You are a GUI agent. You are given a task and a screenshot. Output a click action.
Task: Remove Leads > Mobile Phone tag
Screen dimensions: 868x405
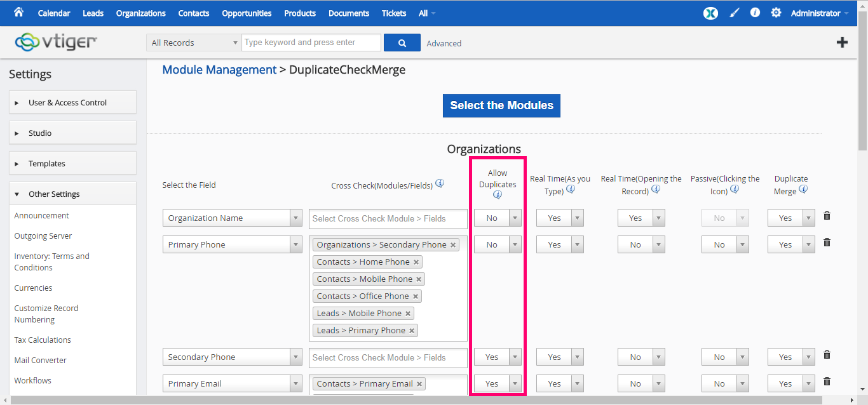[x=408, y=314]
